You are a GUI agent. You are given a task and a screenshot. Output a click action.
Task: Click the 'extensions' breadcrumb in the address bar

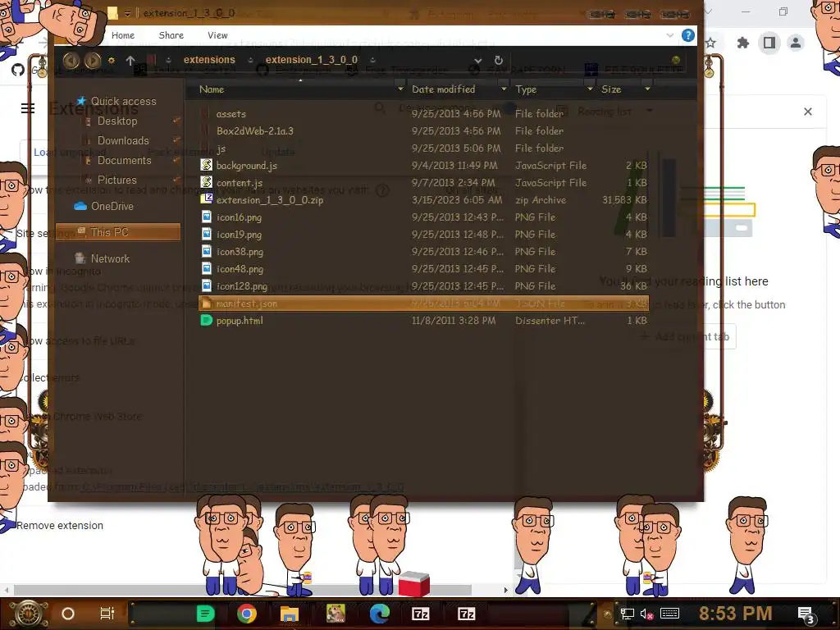209,60
